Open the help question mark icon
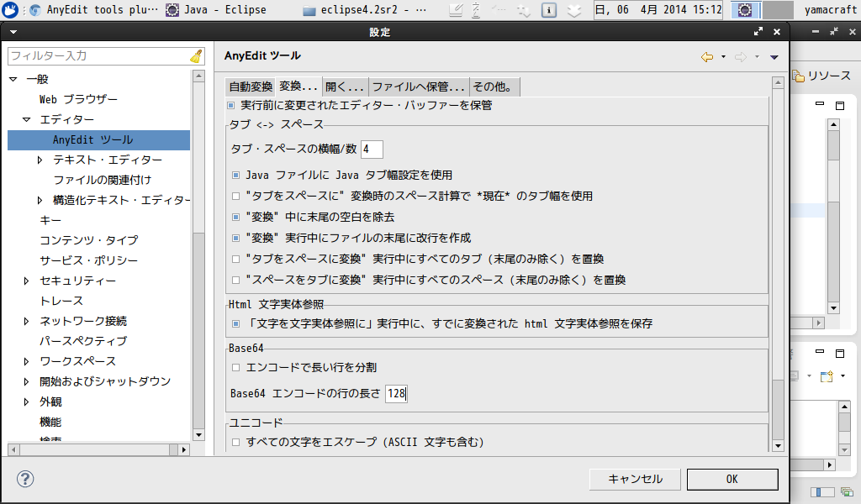 pyautogui.click(x=25, y=479)
